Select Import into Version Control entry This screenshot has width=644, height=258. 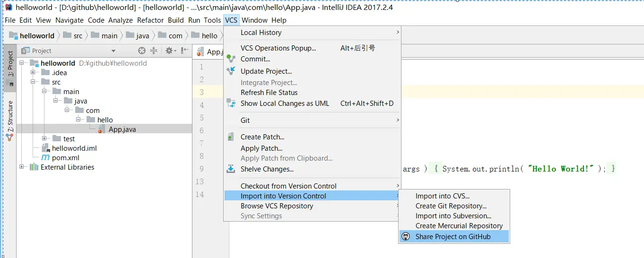tap(313, 196)
